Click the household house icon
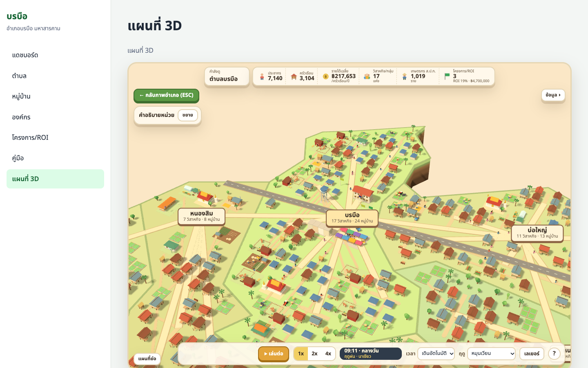This screenshot has width=588, height=368. tap(294, 76)
